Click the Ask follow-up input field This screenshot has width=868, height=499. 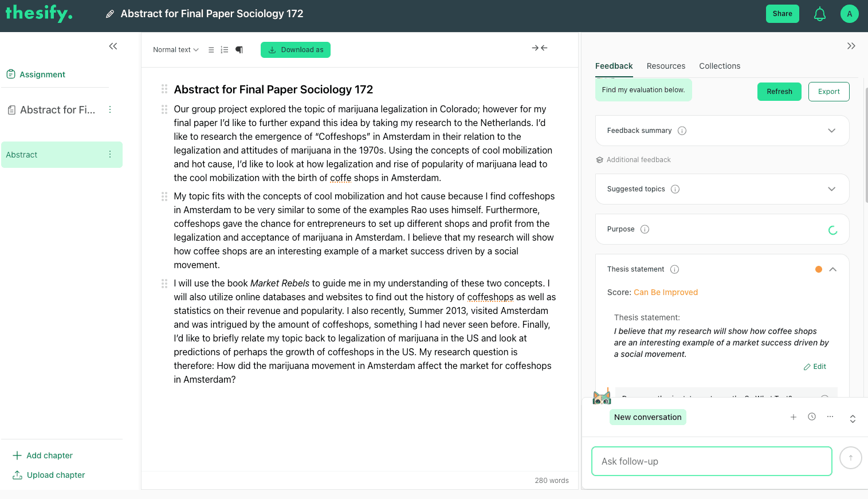click(711, 461)
